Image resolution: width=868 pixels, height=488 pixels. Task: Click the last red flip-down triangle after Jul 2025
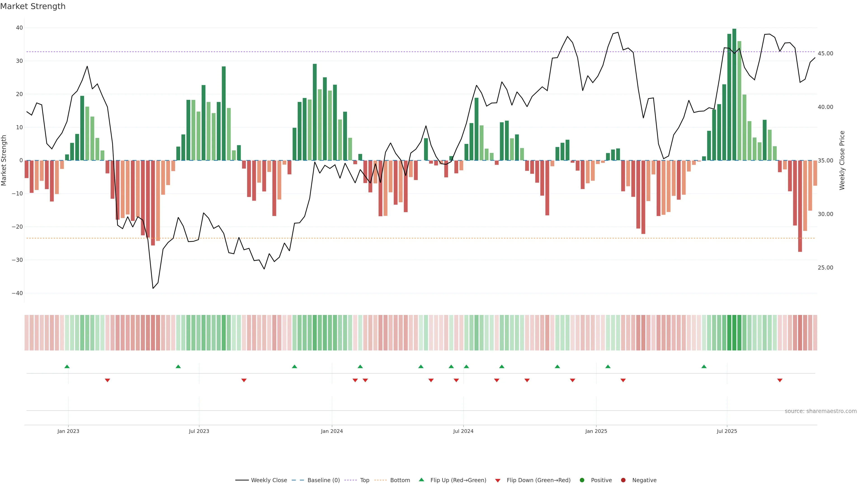(x=780, y=380)
